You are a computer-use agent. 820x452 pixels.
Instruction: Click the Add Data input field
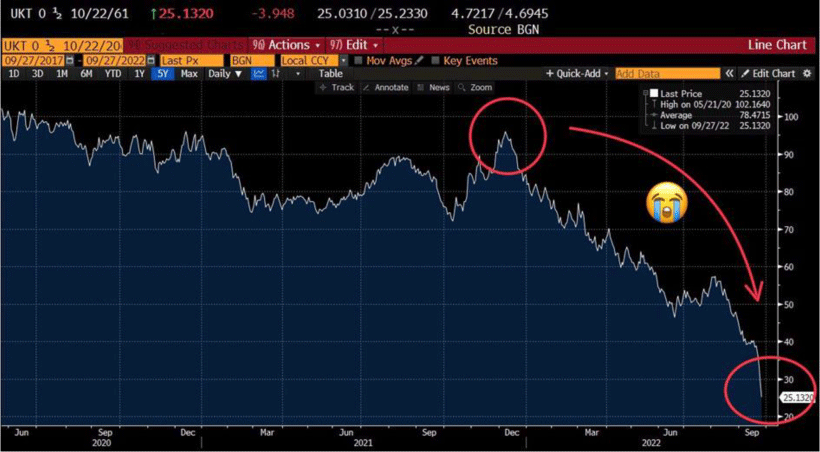point(666,74)
